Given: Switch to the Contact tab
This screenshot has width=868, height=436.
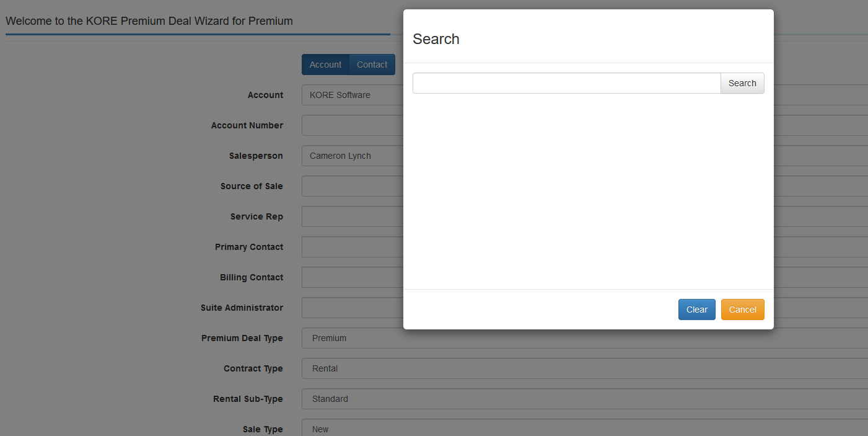Looking at the screenshot, I should point(372,65).
